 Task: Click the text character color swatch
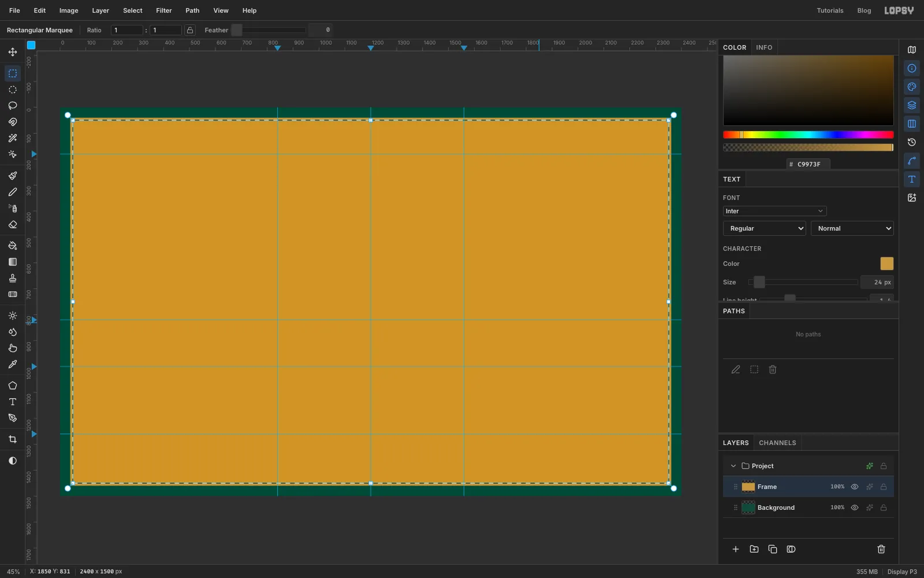click(886, 264)
